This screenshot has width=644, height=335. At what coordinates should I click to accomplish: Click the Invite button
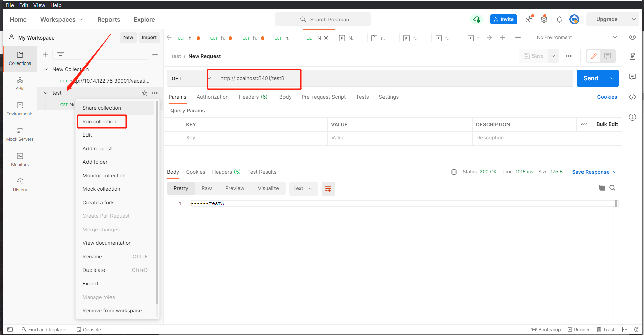[x=503, y=19]
